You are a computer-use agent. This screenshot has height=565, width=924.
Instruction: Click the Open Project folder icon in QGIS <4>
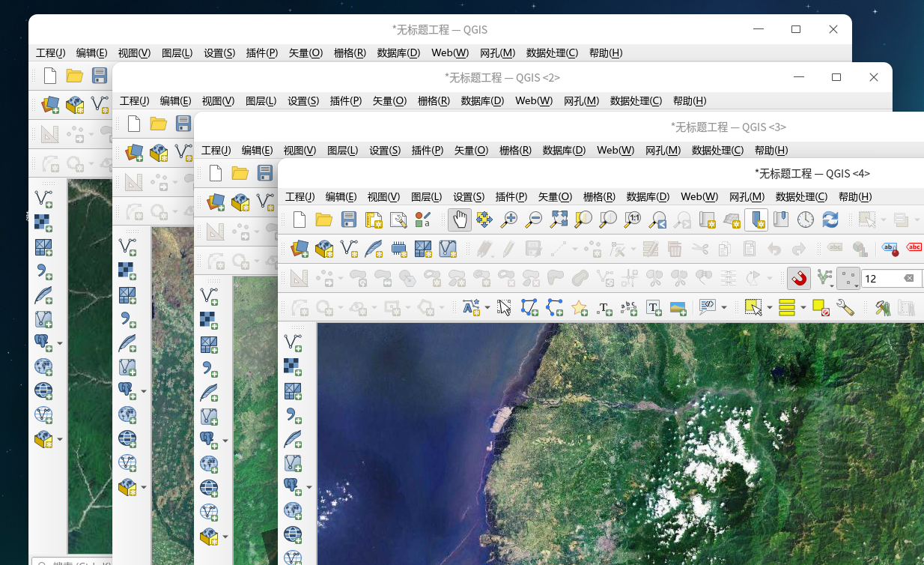coord(323,220)
